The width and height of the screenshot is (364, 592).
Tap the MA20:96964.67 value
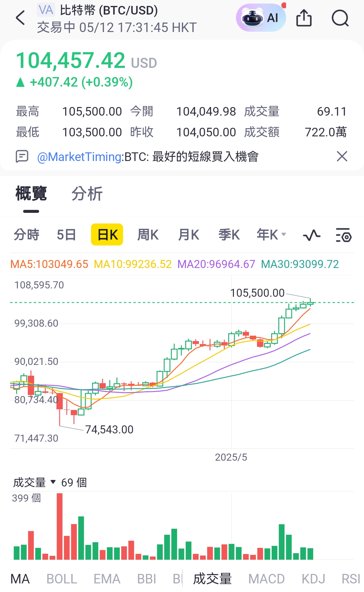(x=216, y=264)
